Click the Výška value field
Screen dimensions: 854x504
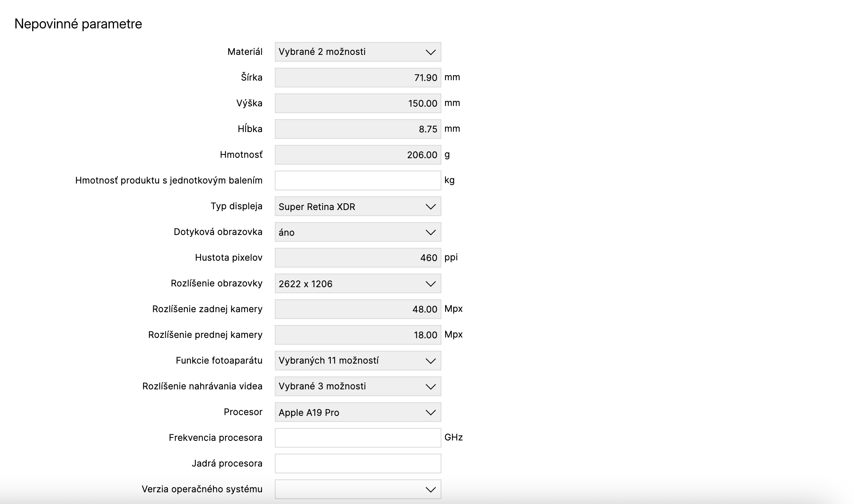tap(357, 103)
